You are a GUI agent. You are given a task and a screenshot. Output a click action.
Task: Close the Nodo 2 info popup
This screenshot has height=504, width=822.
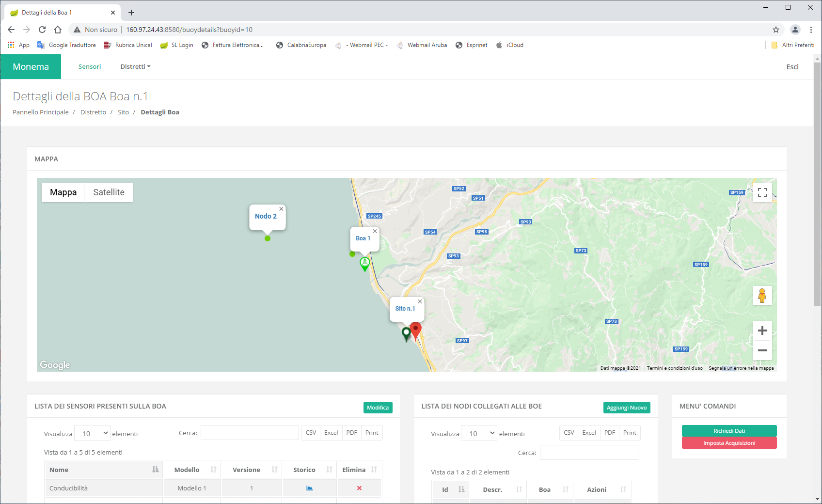[x=281, y=209]
